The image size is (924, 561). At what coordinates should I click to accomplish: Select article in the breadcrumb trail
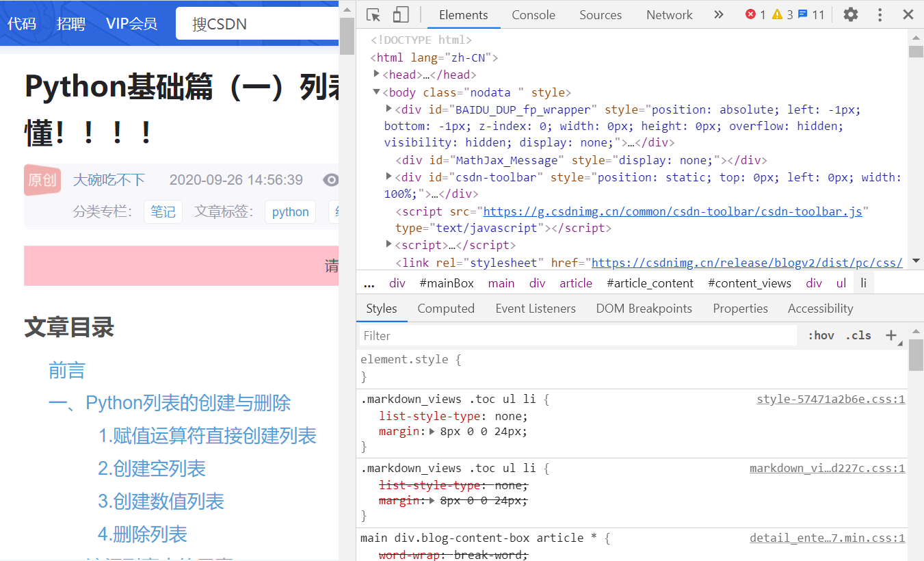(576, 283)
